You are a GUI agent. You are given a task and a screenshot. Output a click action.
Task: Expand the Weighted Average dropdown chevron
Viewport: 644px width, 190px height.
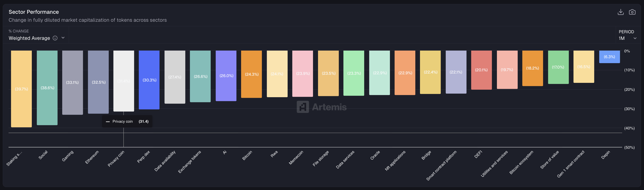[63, 38]
